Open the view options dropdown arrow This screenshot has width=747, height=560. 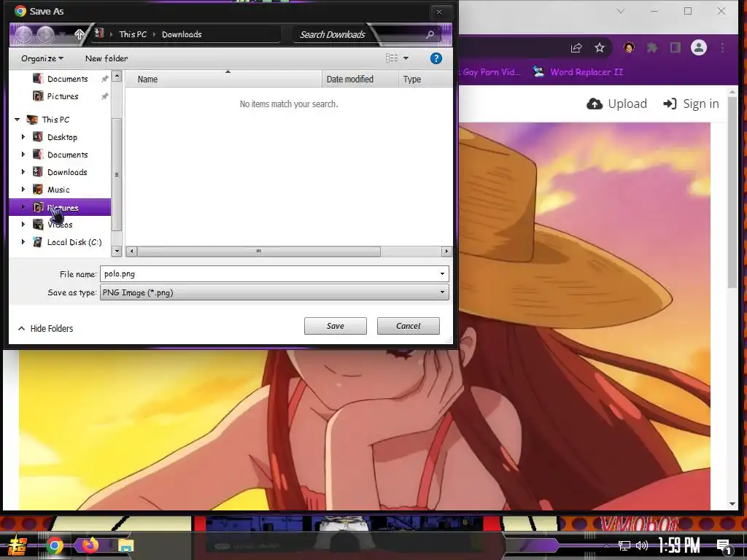(x=406, y=58)
